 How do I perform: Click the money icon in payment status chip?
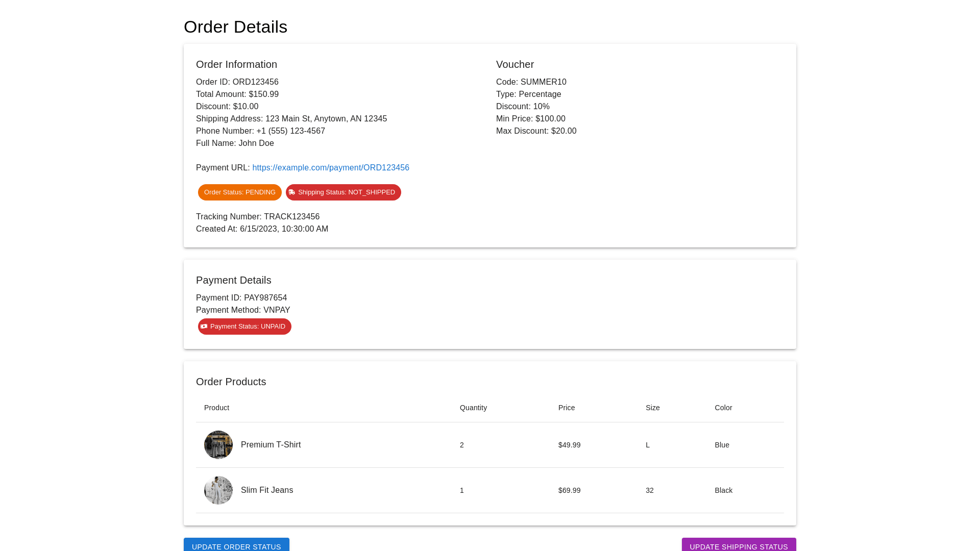(204, 327)
